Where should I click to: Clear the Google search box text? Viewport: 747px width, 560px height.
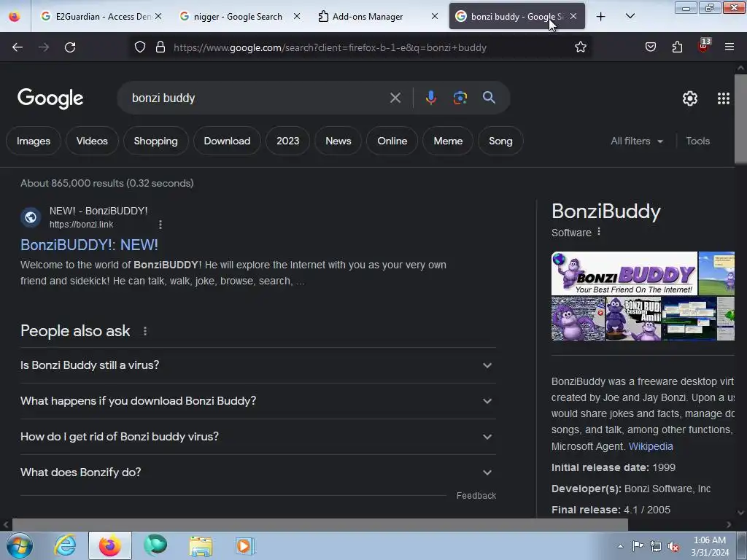pos(395,98)
